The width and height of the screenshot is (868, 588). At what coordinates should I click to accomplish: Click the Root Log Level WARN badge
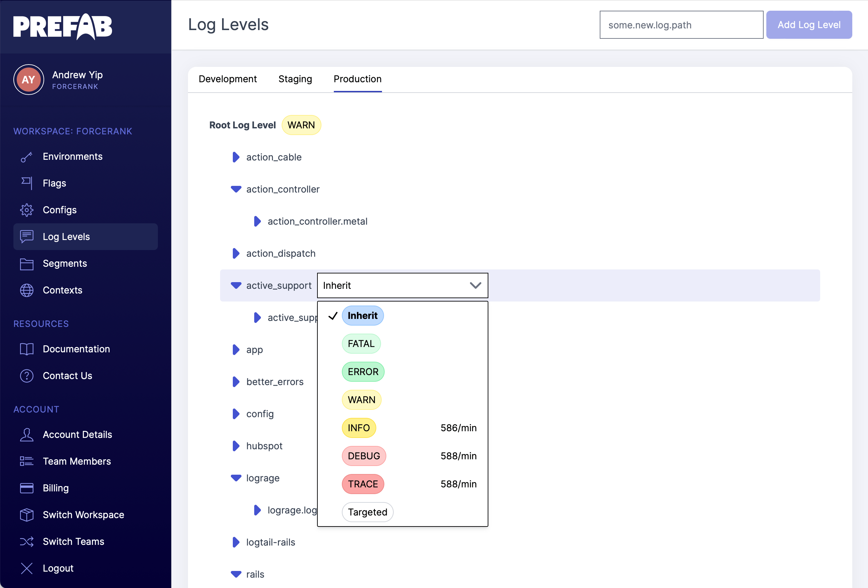coord(301,125)
